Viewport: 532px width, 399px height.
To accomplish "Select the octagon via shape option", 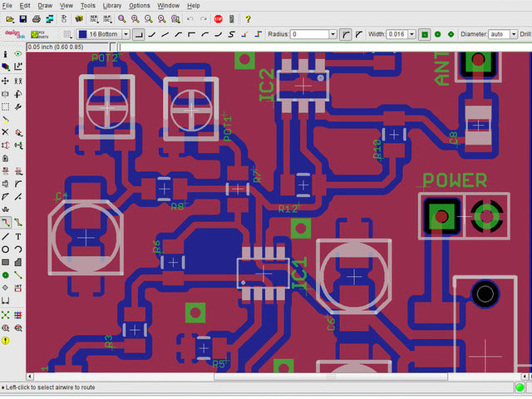I will (x=451, y=34).
